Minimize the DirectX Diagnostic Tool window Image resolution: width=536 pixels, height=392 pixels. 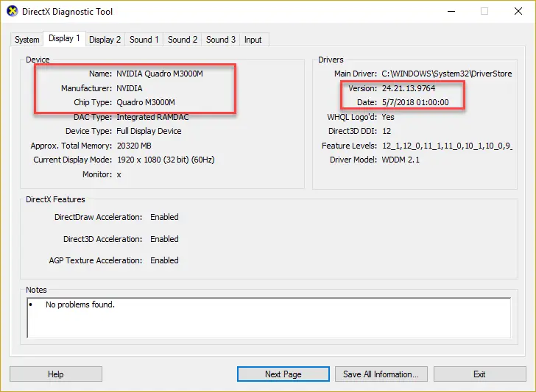(x=450, y=12)
